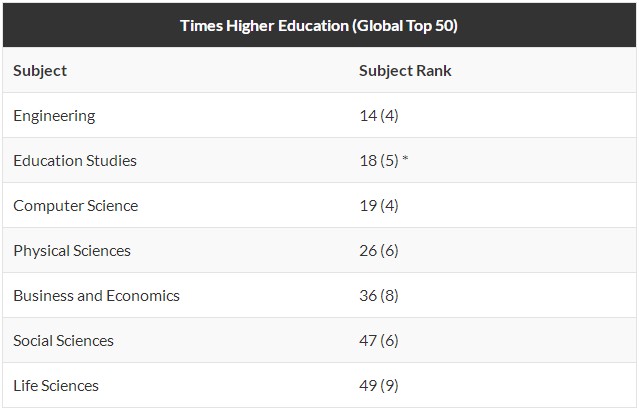Click the Business and Economics rank 36 (8)
This screenshot has height=410, width=639.
379,295
